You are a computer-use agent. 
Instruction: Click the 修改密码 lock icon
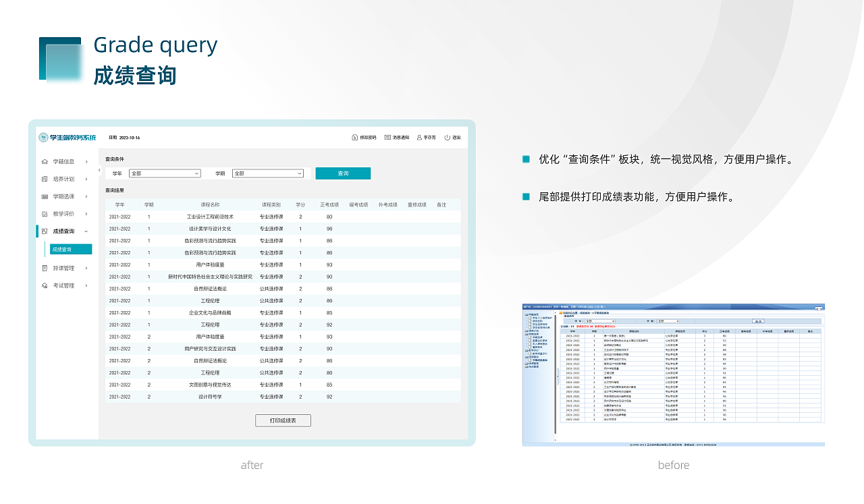pos(355,138)
